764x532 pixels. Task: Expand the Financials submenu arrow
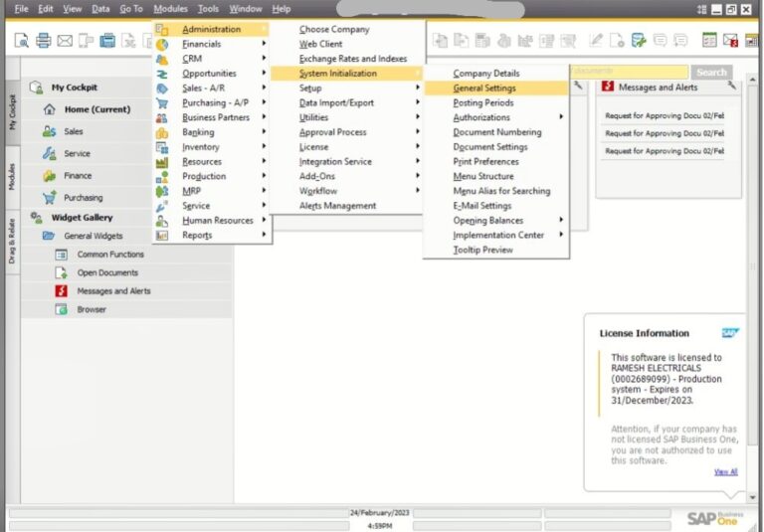tap(264, 44)
